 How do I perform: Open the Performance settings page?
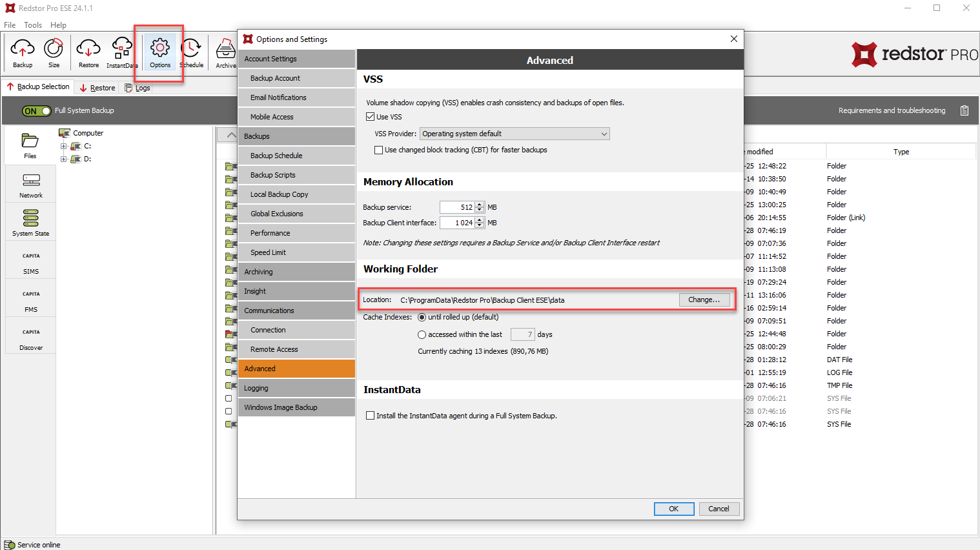click(296, 233)
